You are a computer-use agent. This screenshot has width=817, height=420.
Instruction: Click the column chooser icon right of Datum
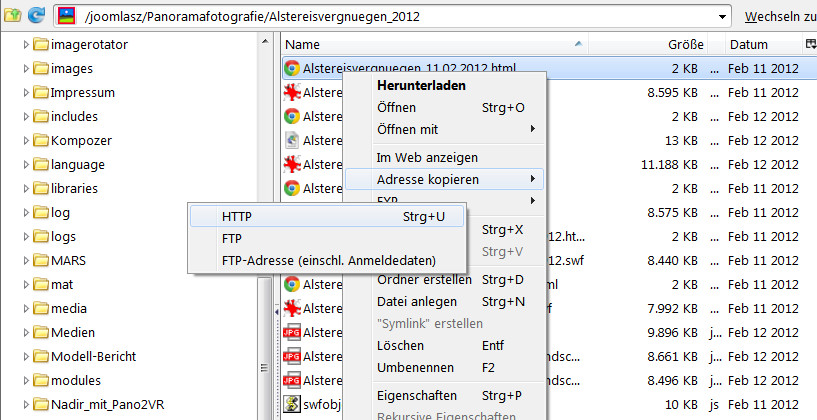[809, 44]
